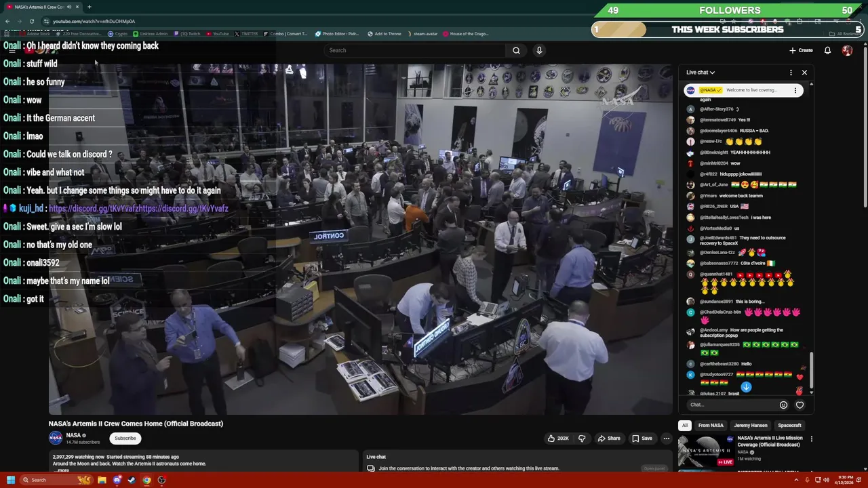Open the Linktree Admin bookmark
The height and width of the screenshot is (488, 868).
tap(150, 34)
